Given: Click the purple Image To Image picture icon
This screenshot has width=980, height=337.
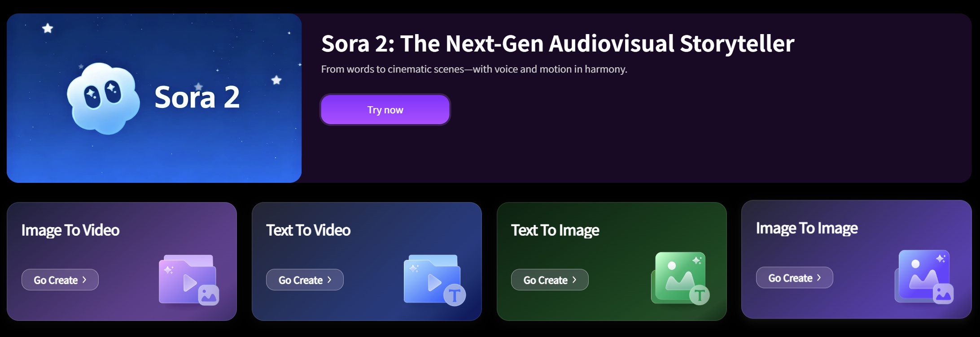Looking at the screenshot, I should click(x=924, y=277).
